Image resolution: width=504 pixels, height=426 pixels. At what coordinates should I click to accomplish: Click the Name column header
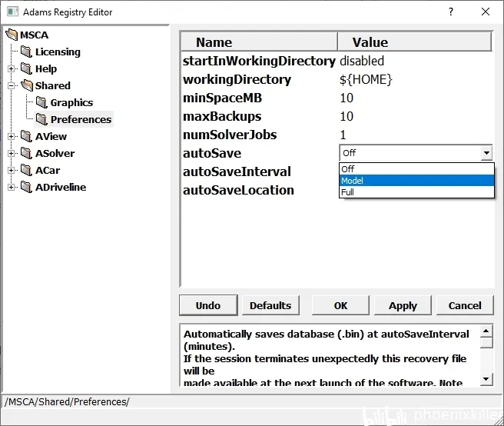click(260, 42)
